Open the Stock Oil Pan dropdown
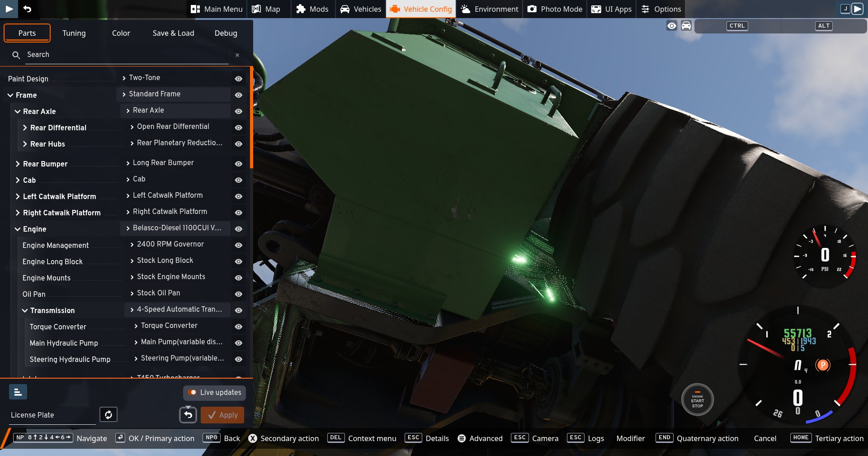868x456 pixels. point(178,293)
